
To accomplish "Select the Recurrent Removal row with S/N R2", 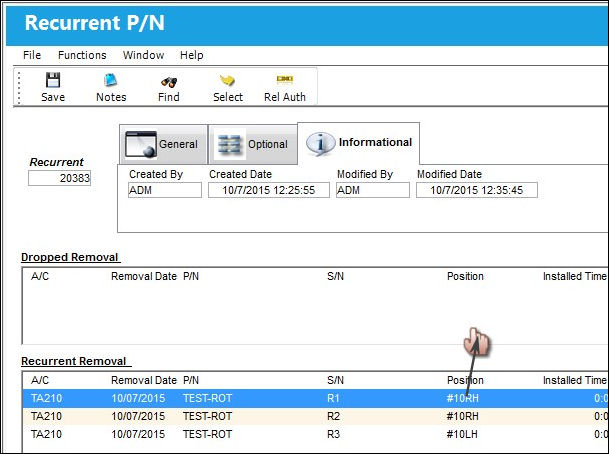I will pyautogui.click(x=315, y=416).
